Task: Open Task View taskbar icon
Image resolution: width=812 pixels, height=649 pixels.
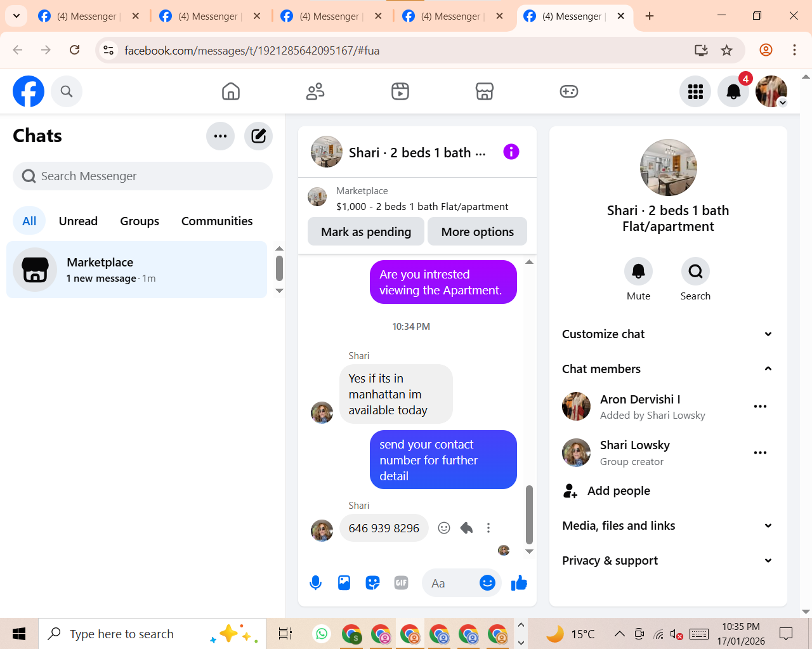Action: (x=285, y=634)
